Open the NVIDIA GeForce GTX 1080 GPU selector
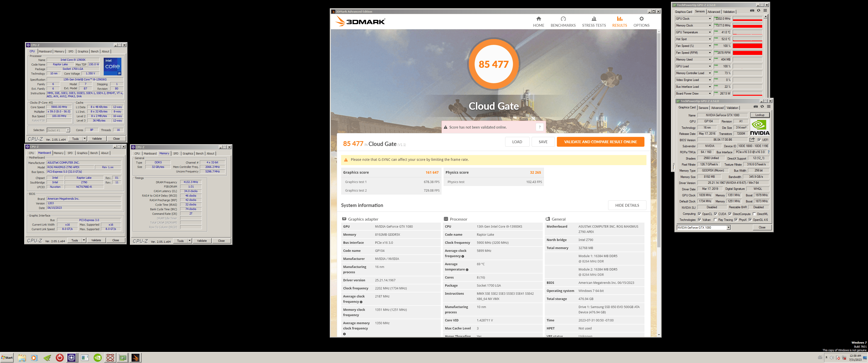Screen dimensions: 868x363 coord(703,228)
